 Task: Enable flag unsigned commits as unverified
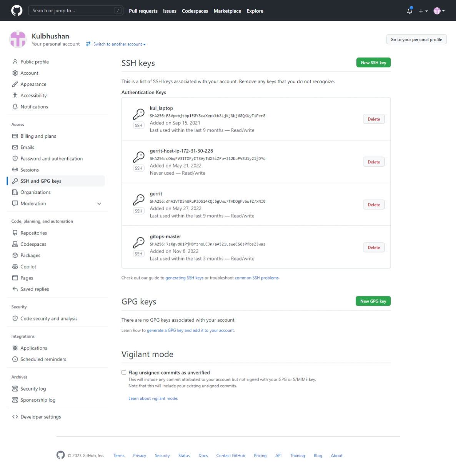tap(124, 372)
